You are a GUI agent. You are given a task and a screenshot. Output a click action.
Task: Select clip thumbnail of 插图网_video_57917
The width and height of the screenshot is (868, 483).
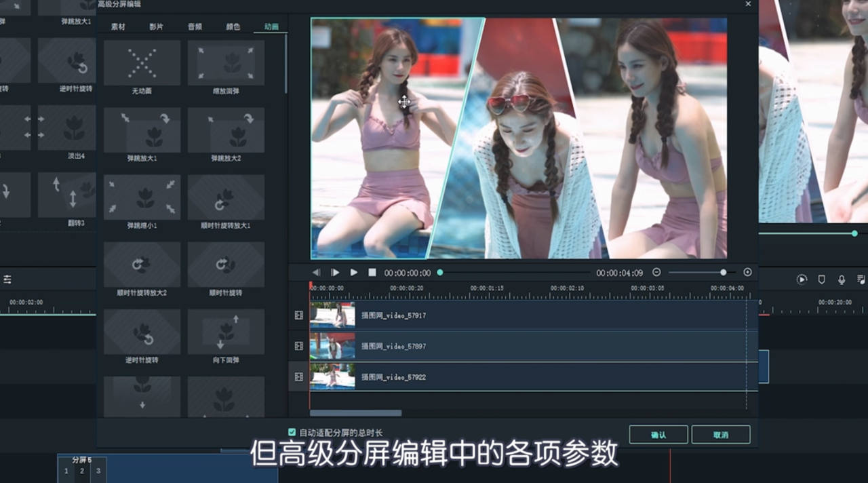coord(332,315)
